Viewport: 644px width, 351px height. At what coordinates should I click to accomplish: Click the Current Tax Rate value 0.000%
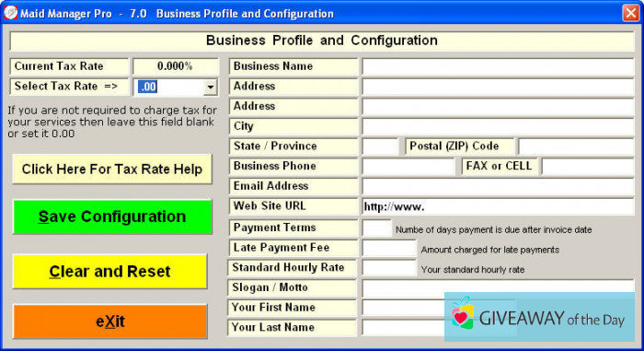point(176,66)
